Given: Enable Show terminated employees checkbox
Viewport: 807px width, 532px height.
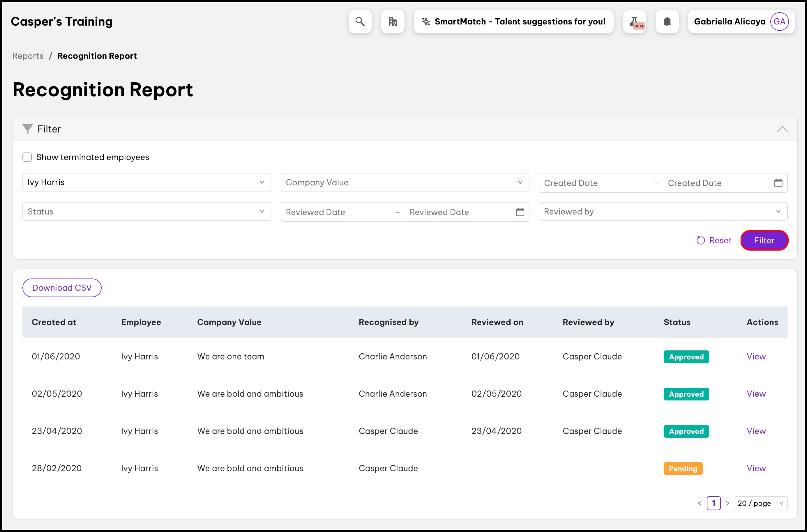Looking at the screenshot, I should pos(27,157).
